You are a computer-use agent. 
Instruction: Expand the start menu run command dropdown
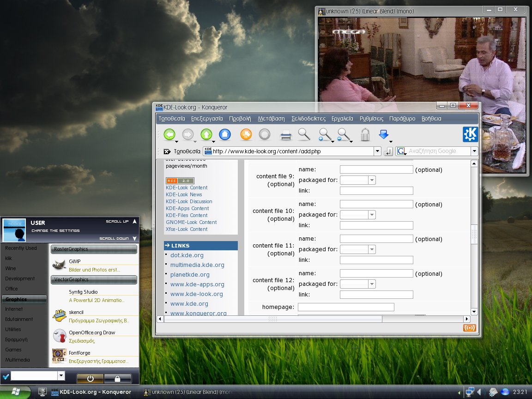pyautogui.click(x=61, y=375)
